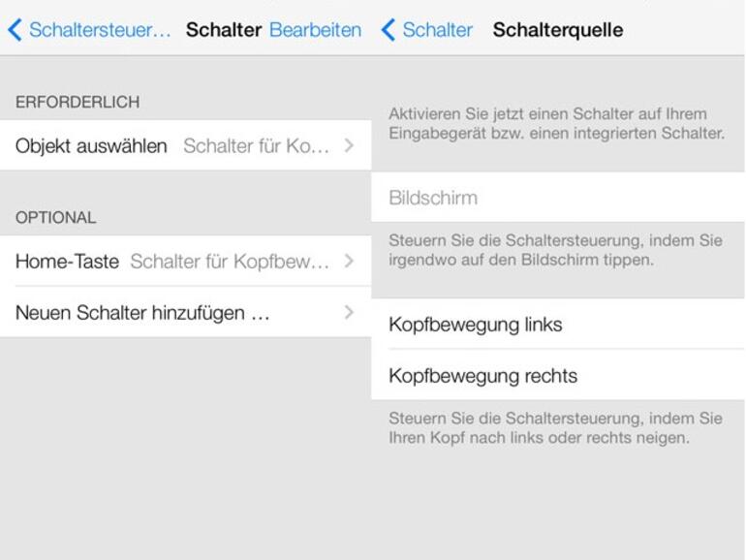Image resolution: width=746 pixels, height=560 pixels.
Task: Click the ERFORDERLICH section header
Action: (78, 102)
